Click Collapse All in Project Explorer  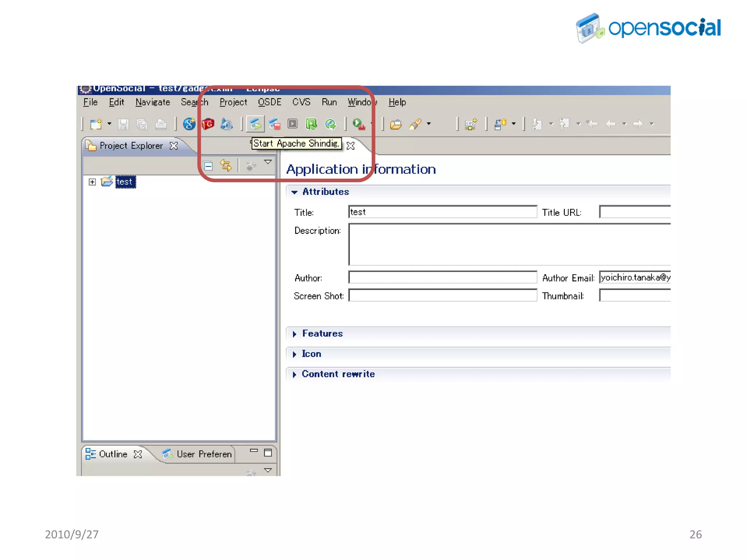(x=208, y=166)
